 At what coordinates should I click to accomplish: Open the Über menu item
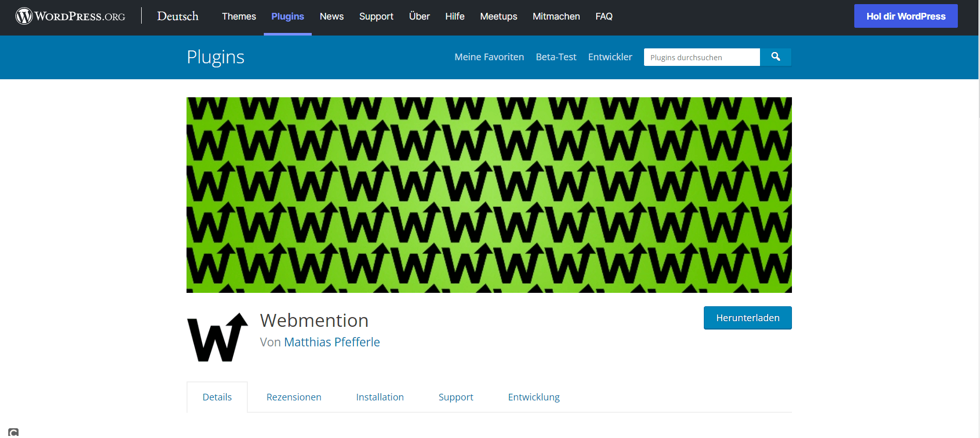pyautogui.click(x=419, y=16)
